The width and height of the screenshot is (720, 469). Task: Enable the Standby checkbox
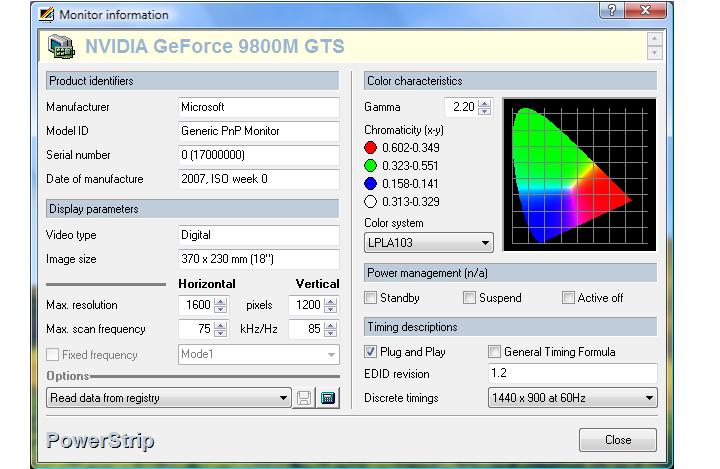click(371, 298)
